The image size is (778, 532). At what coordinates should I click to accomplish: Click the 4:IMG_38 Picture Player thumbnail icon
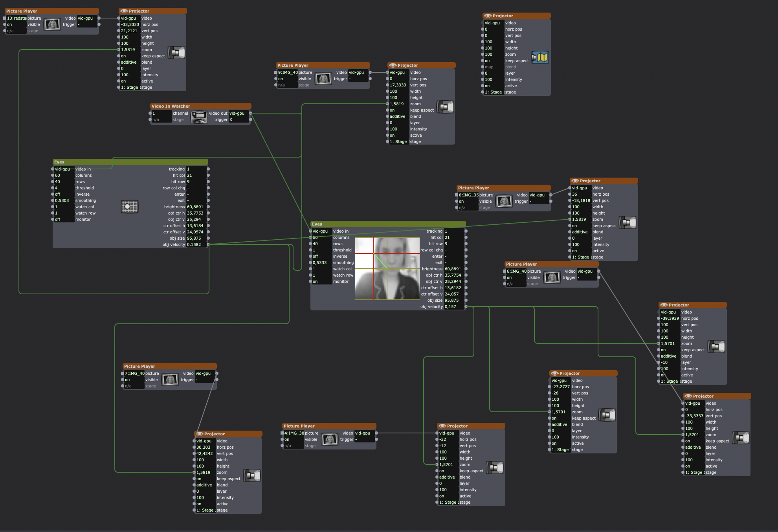tap(330, 439)
